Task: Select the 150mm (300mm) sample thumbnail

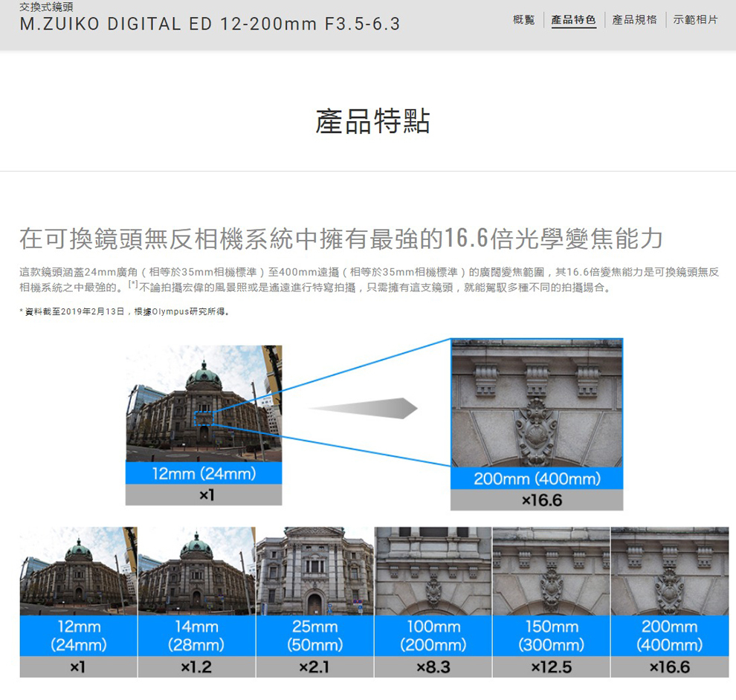Action: pos(551,571)
